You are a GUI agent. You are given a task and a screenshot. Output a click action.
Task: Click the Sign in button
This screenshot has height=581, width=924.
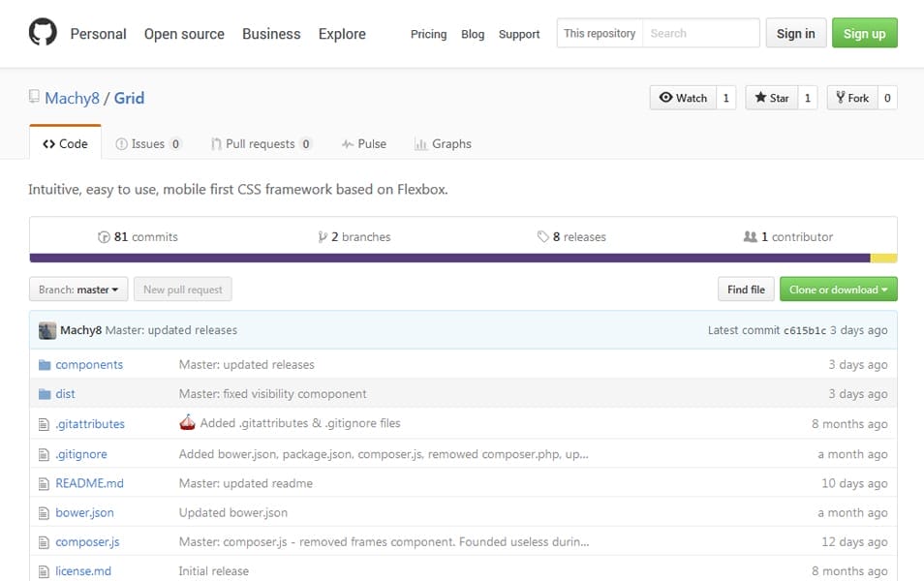(x=796, y=33)
